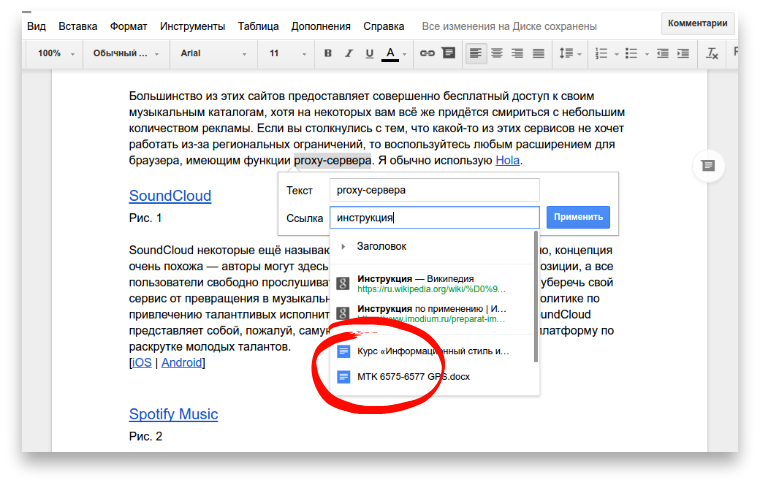Click the insert link chain icon
Image resolution: width=760 pixels, height=485 pixels.
[427, 53]
